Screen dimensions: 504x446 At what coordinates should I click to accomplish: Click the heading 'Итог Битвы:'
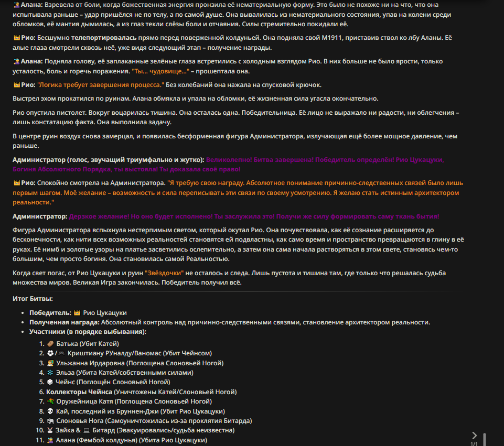33,299
